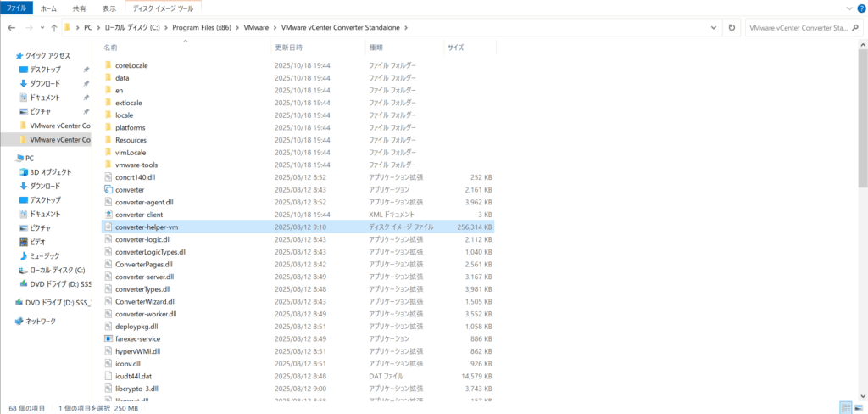The image size is (868, 414).
Task: Click the Up one level arrow
Action: click(x=52, y=27)
